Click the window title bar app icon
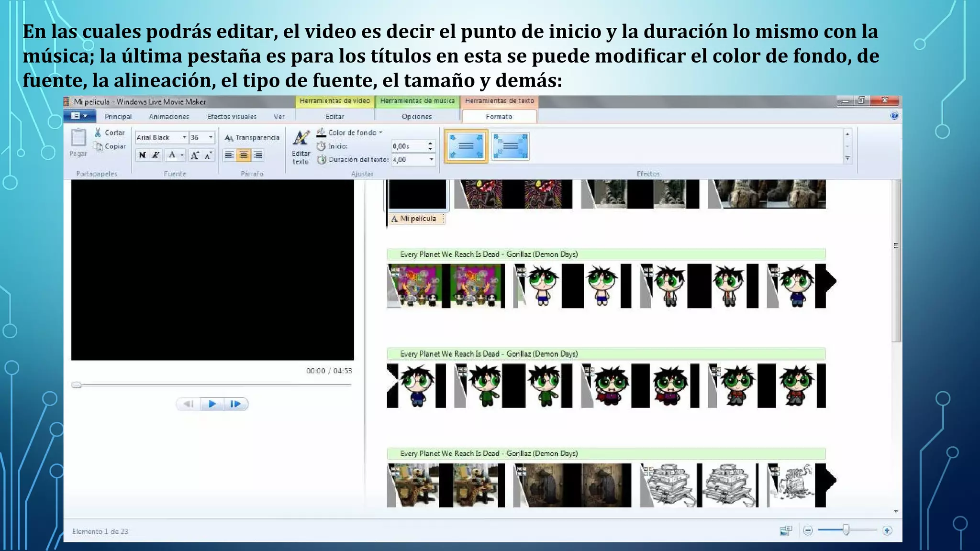This screenshot has height=551, width=980. tap(67, 101)
